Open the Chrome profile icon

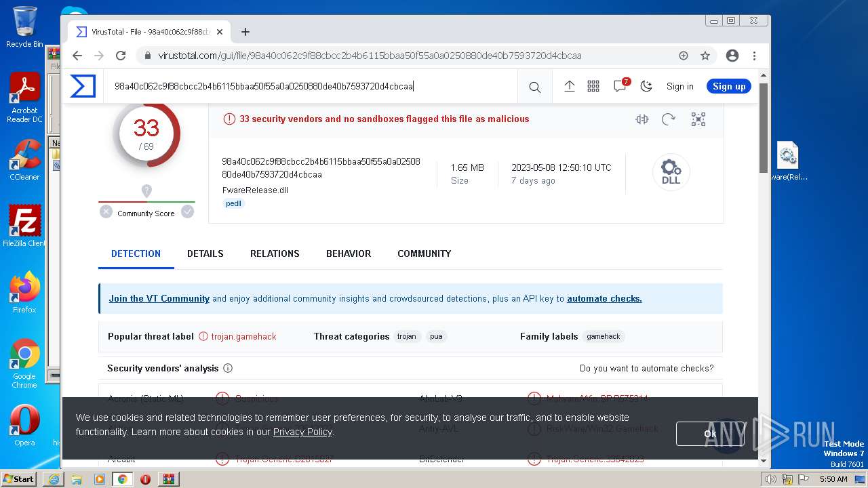pyautogui.click(x=732, y=56)
